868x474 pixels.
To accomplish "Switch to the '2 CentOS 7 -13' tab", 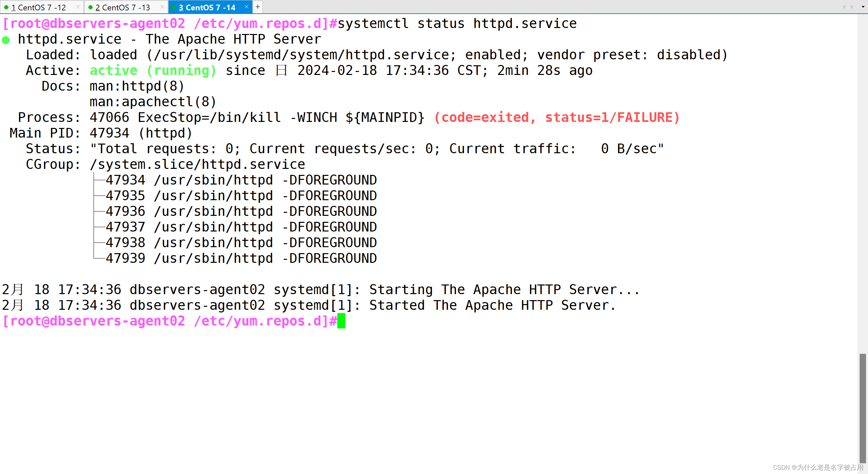I will click(x=126, y=7).
